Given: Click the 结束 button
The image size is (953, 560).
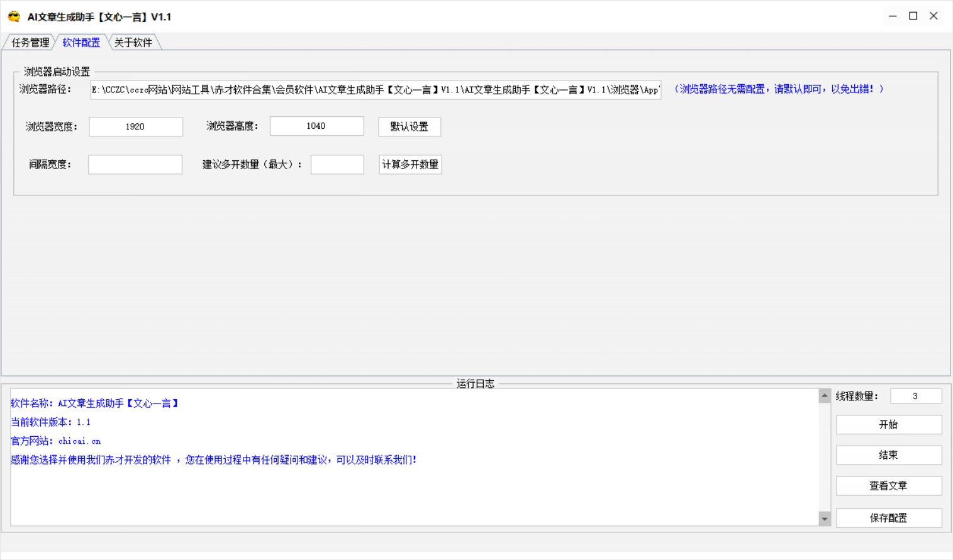Looking at the screenshot, I should coord(889,455).
